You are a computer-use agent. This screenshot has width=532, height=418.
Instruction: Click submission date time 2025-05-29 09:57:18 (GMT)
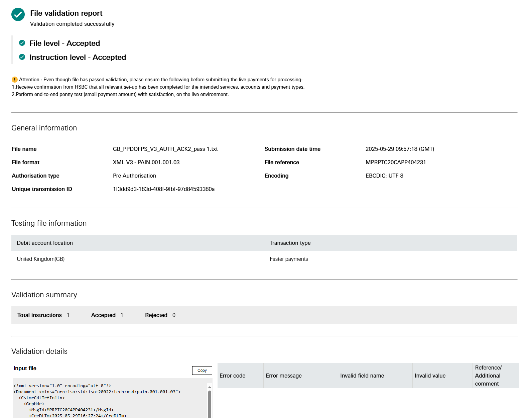pos(400,149)
